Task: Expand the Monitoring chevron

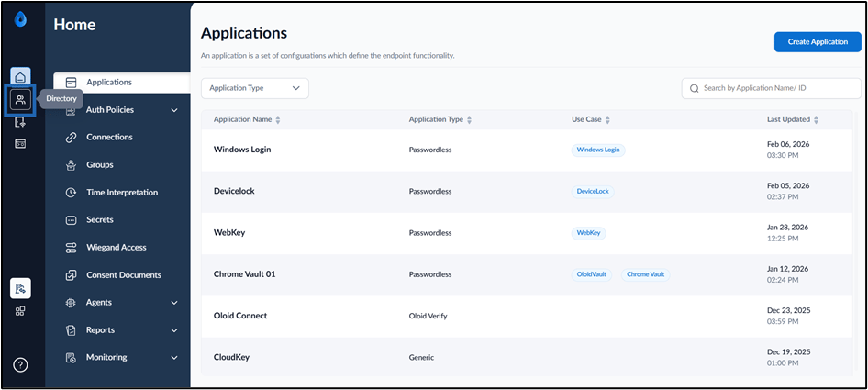Action: pyautogui.click(x=174, y=358)
